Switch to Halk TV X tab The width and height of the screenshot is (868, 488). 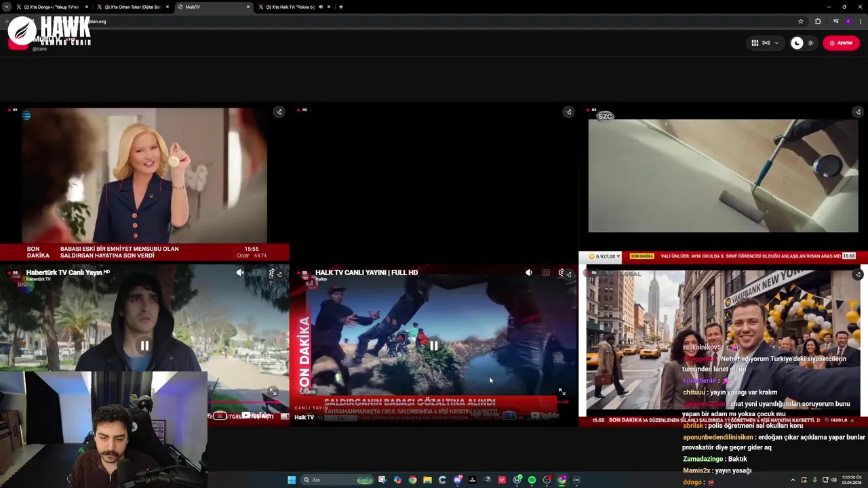click(x=290, y=7)
